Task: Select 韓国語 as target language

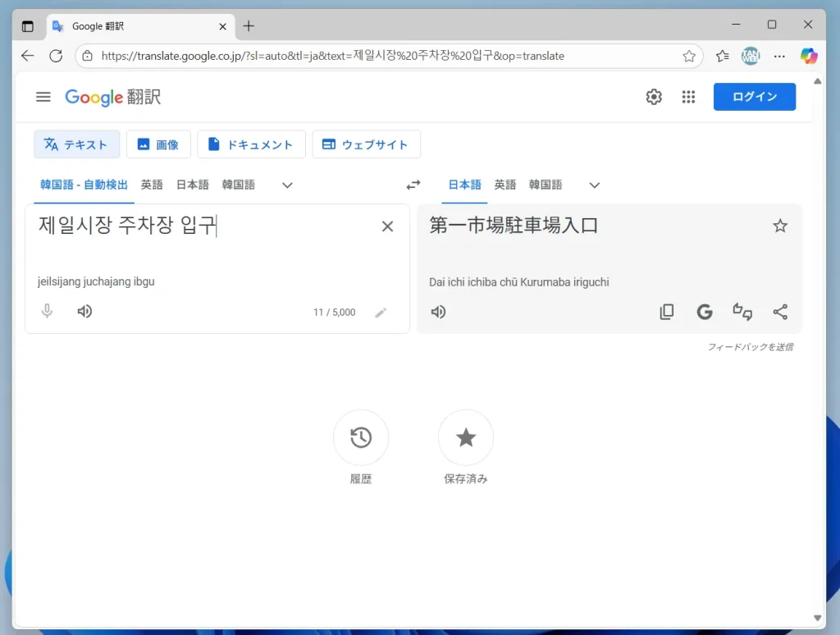Action: (546, 185)
